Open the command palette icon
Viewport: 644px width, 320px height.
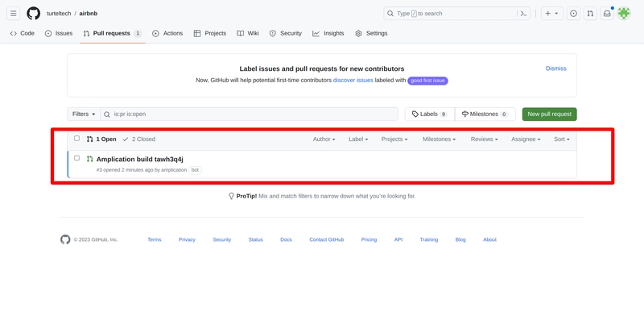tap(523, 14)
